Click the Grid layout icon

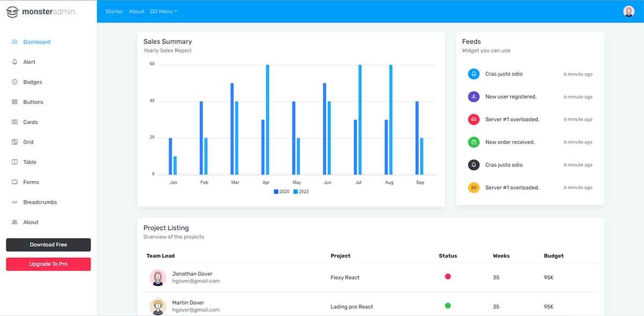click(x=14, y=142)
